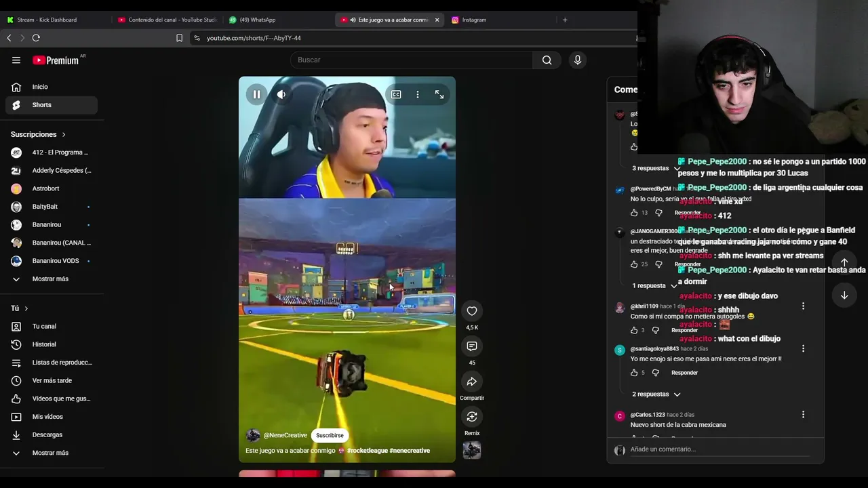
Task: Reload the page in the browser
Action: (36, 38)
